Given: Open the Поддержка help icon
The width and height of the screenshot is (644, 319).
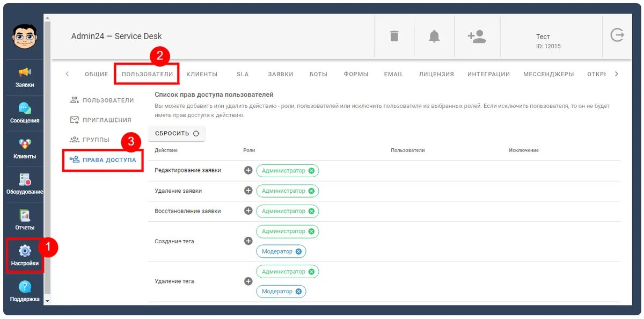Looking at the screenshot, I should [25, 287].
